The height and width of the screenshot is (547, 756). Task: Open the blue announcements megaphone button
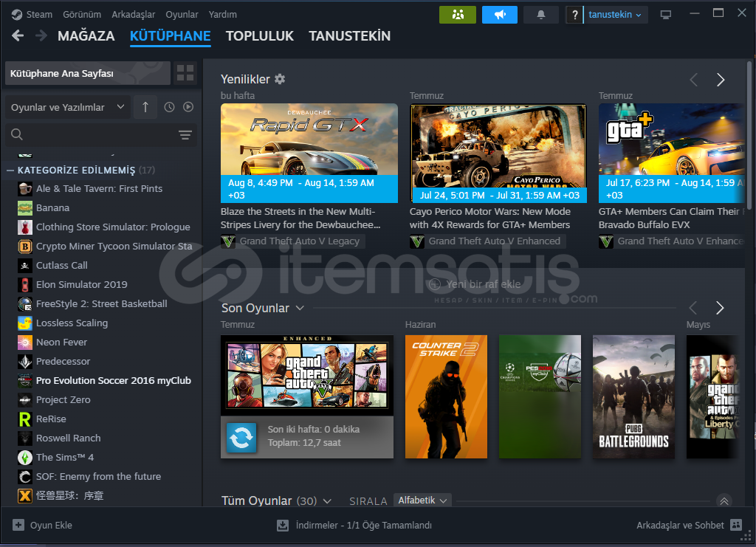pos(500,15)
